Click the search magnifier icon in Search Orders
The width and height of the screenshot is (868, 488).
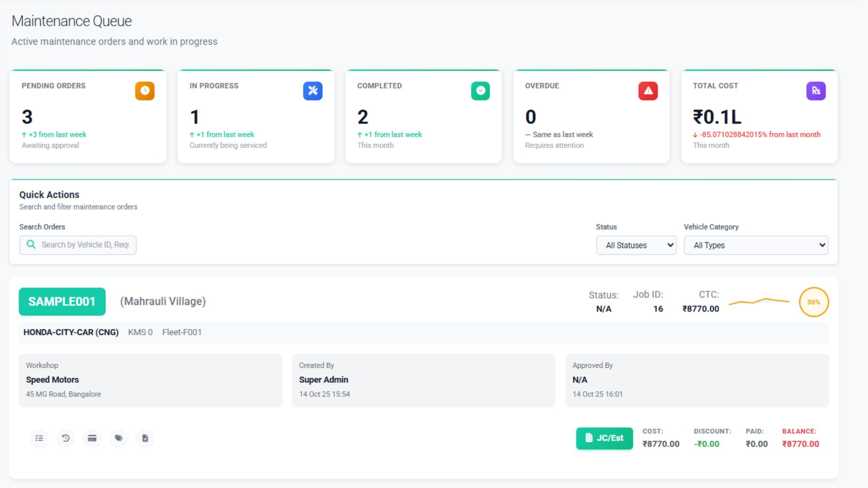point(31,244)
